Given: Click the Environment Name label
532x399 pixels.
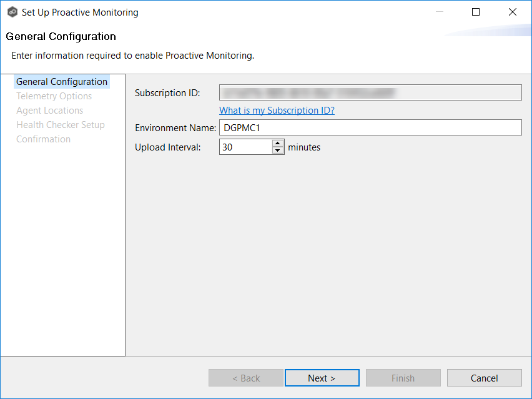Looking at the screenshot, I should click(x=175, y=128).
